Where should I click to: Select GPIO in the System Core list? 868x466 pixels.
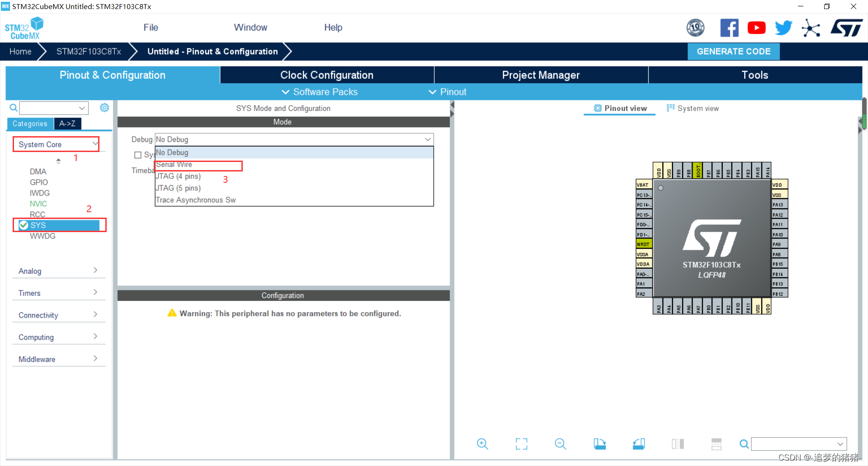click(x=39, y=182)
